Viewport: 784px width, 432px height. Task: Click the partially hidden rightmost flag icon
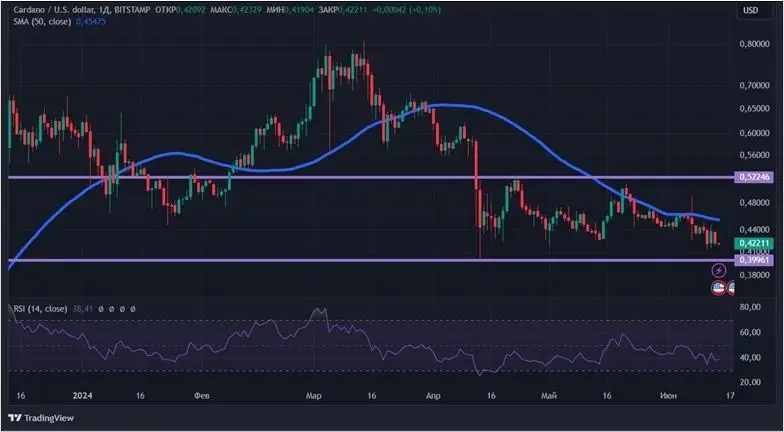pos(731,288)
